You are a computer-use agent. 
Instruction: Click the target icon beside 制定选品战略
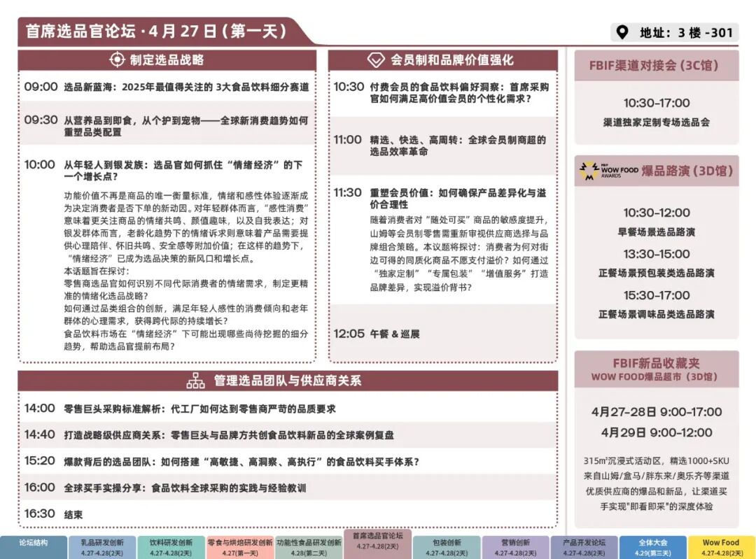click(117, 60)
